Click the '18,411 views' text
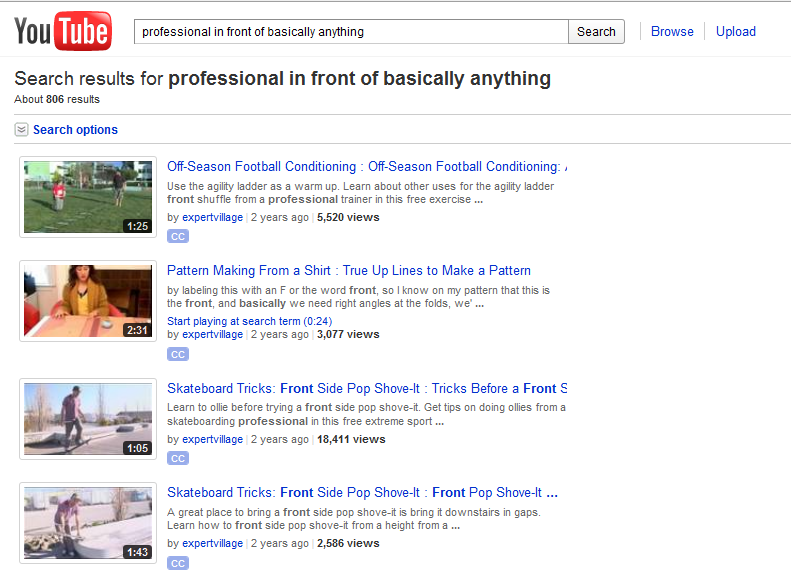 tap(351, 439)
